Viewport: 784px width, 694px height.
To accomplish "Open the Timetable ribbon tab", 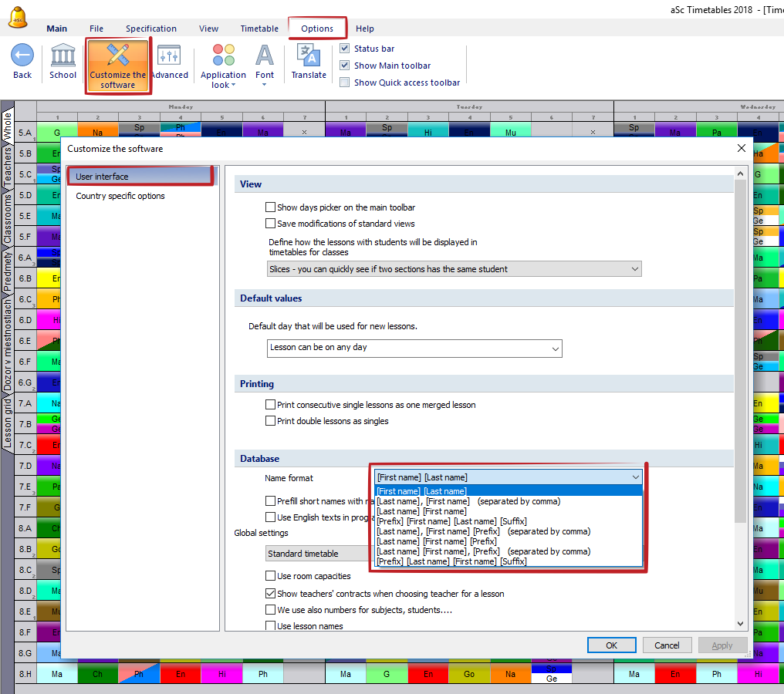I will (x=259, y=29).
